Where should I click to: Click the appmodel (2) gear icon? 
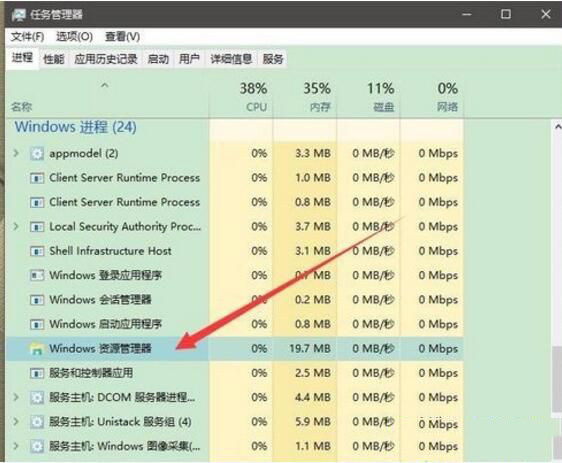[x=37, y=154]
